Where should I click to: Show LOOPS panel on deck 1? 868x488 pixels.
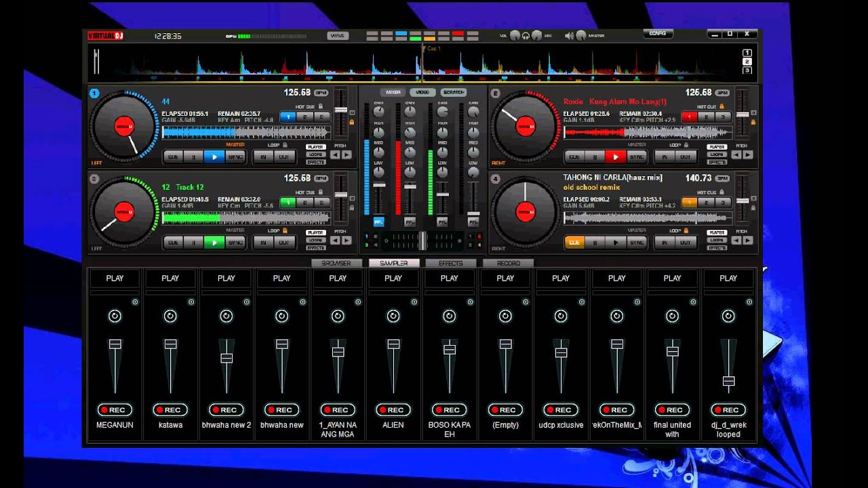(x=315, y=155)
